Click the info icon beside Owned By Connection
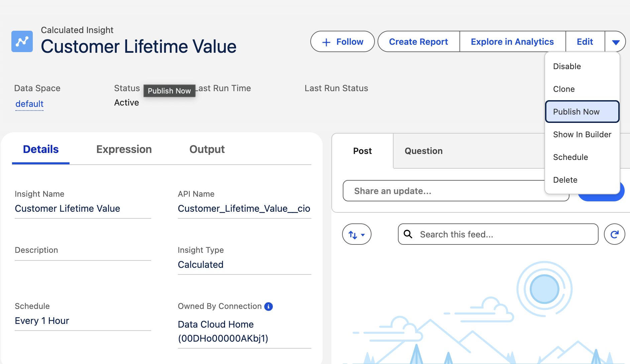630x364 pixels. 269,306
